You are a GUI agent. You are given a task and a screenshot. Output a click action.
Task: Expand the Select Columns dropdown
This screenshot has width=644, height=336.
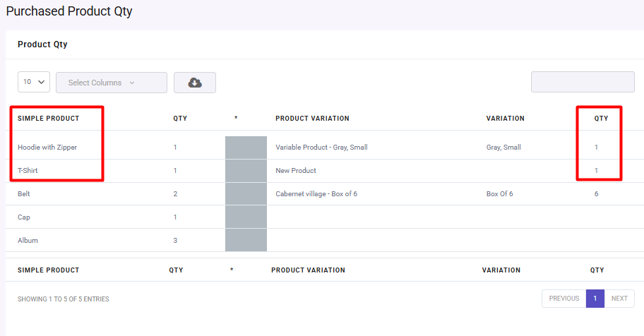click(x=112, y=83)
